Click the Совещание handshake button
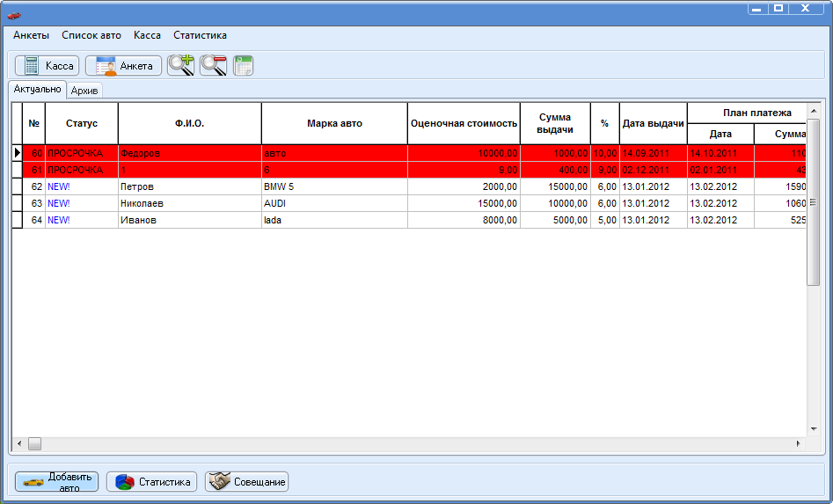The image size is (833, 504). tap(247, 482)
